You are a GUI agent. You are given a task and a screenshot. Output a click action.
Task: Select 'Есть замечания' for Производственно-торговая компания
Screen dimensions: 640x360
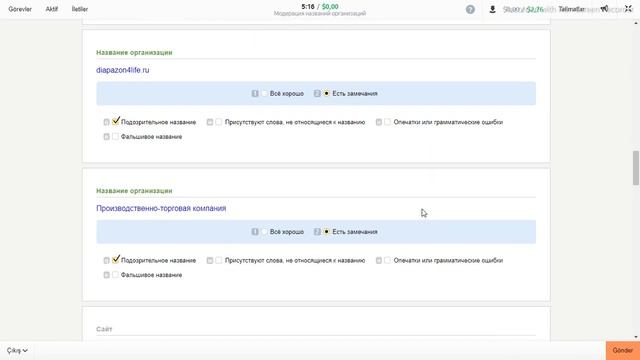tap(327, 232)
